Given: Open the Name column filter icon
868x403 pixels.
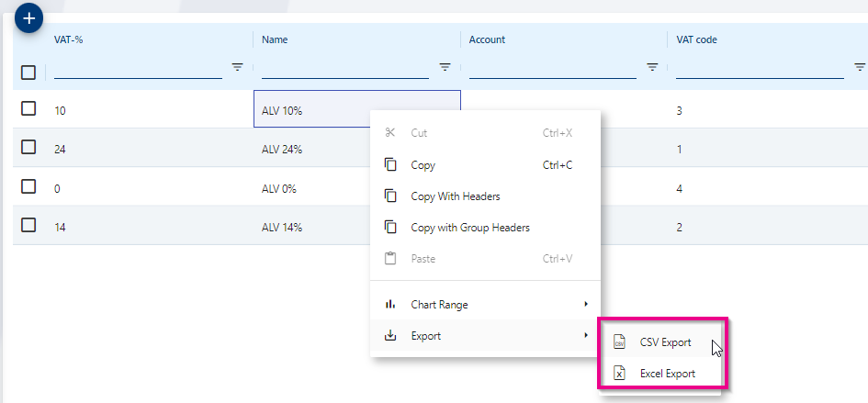Looking at the screenshot, I should point(445,67).
